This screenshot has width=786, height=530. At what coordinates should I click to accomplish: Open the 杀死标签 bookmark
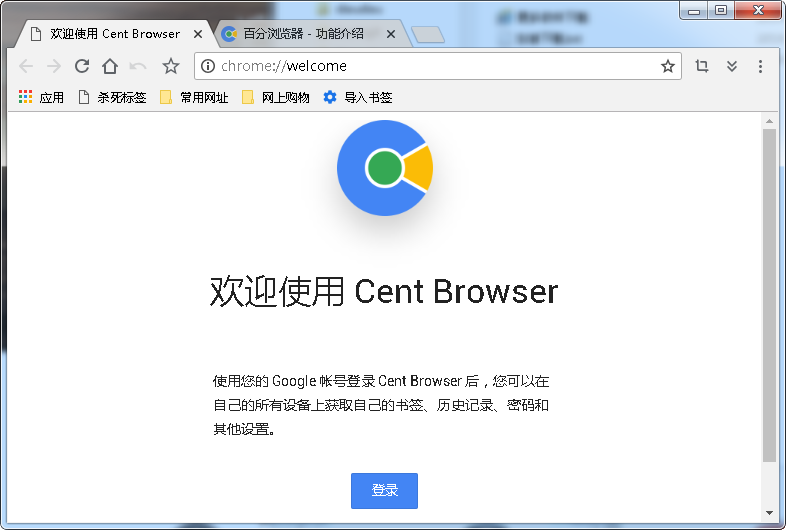click(112, 97)
